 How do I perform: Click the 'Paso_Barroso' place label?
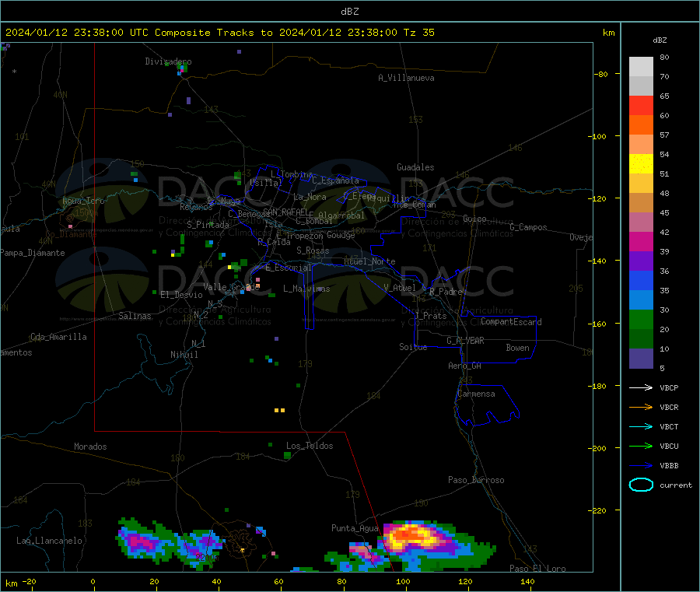pyautogui.click(x=476, y=480)
